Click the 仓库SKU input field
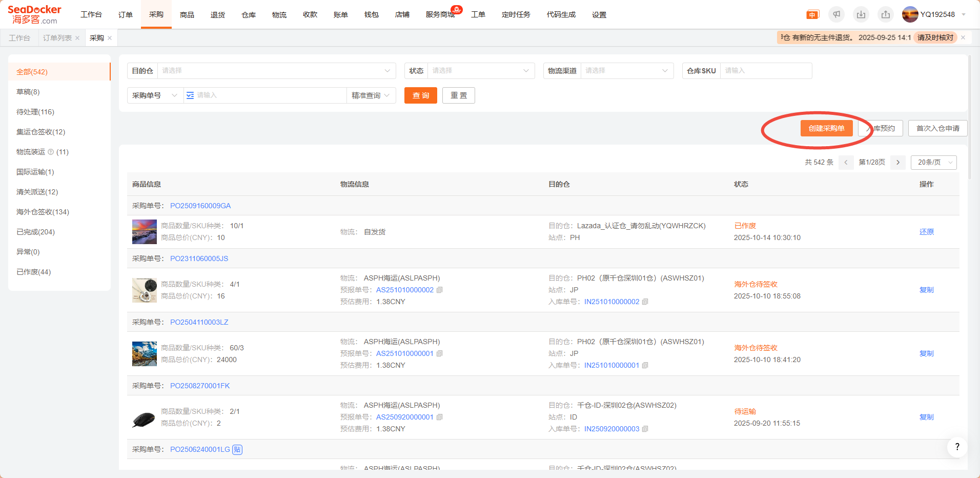This screenshot has width=980, height=478. tap(765, 71)
